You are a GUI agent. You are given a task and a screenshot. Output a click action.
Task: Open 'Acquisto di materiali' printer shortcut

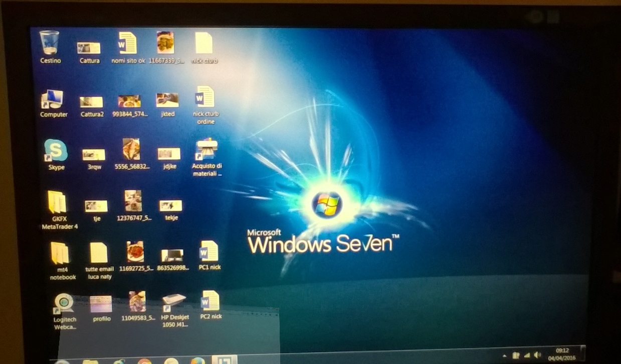click(x=206, y=149)
